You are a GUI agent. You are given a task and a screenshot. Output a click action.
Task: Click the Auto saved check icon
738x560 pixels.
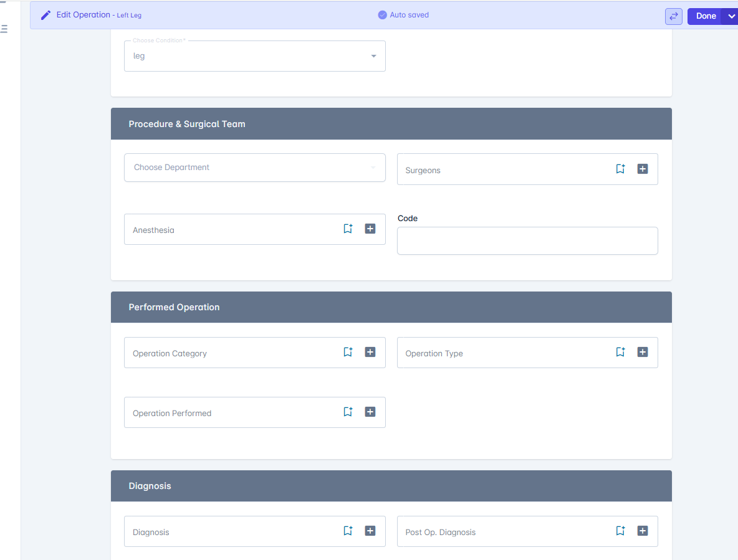pyautogui.click(x=383, y=15)
